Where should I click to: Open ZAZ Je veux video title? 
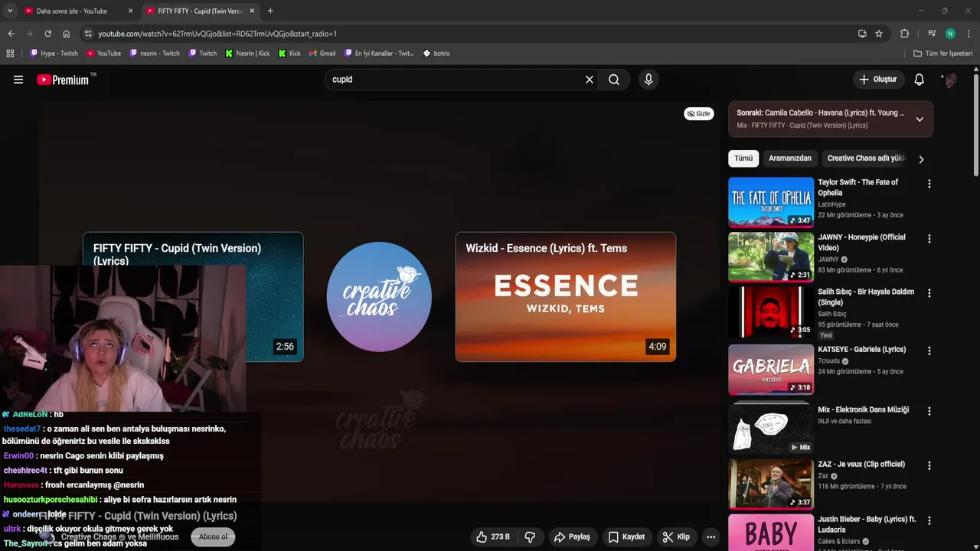pos(861,464)
